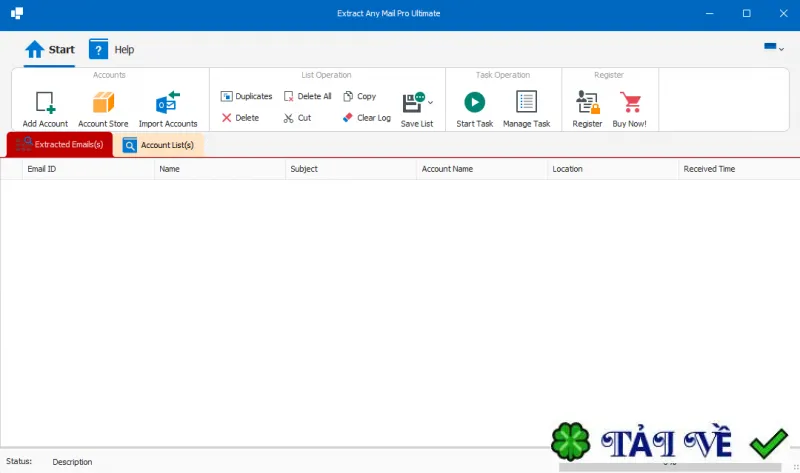Remove Duplicates from the list
This screenshot has width=800, height=473.
pyautogui.click(x=246, y=96)
